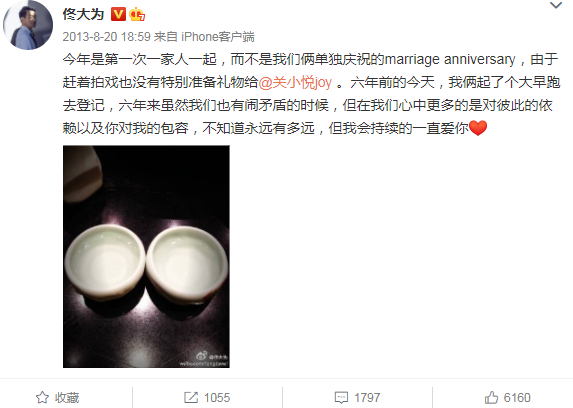Click the comment bubble icon
Screen dimensions: 573x408
coord(341,397)
